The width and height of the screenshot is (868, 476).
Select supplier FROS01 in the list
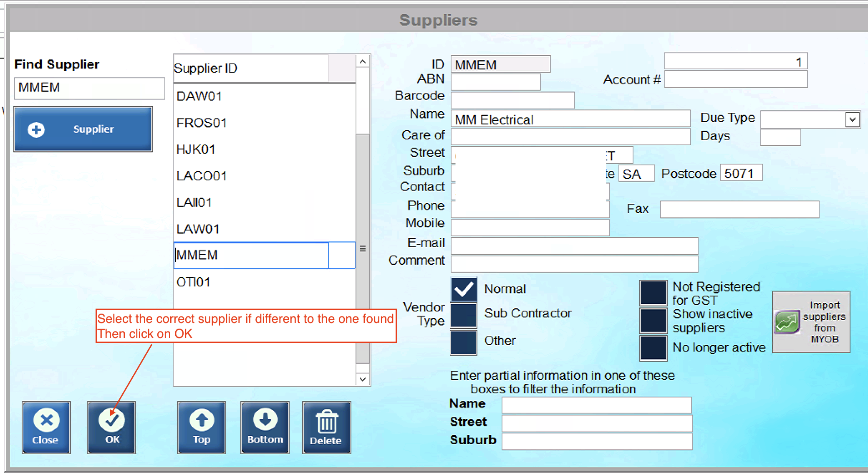pyautogui.click(x=202, y=123)
